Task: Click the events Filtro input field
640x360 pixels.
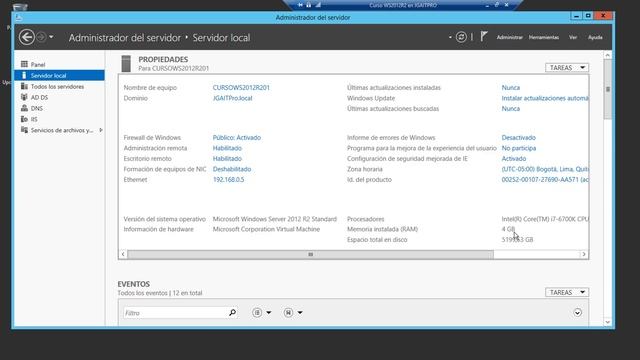Action: 176,313
